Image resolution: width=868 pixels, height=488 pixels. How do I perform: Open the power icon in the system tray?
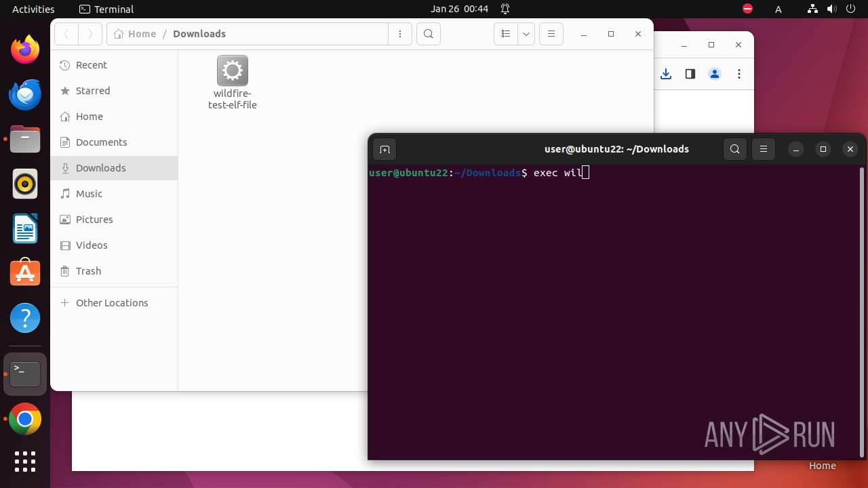tap(851, 9)
